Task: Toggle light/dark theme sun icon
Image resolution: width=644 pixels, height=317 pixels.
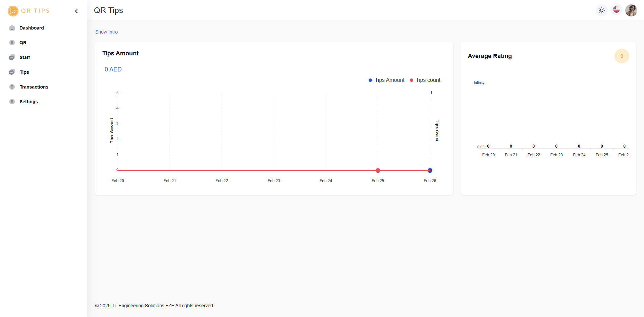Action: pos(602,10)
